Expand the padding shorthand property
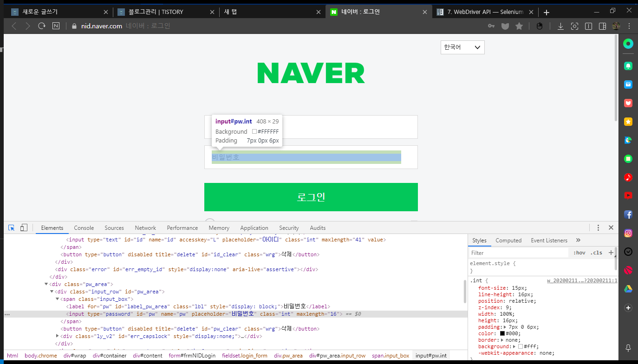638x364 pixels. 505,327
